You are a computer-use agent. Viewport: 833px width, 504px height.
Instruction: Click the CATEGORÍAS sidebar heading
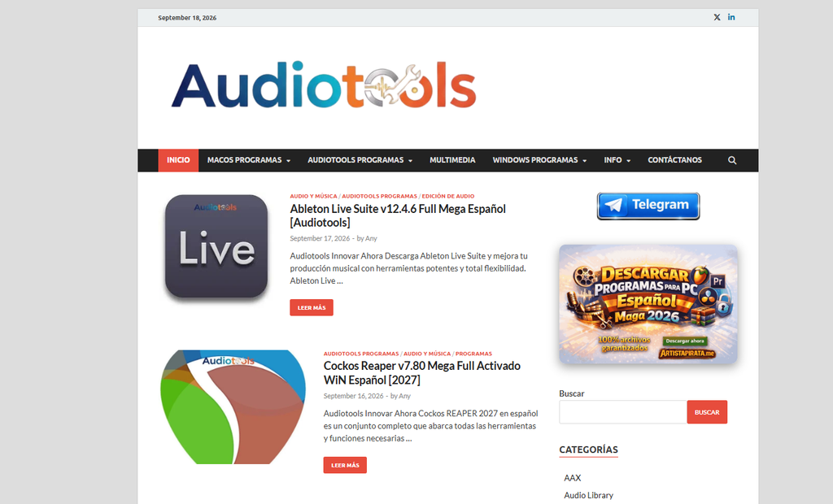click(x=589, y=450)
